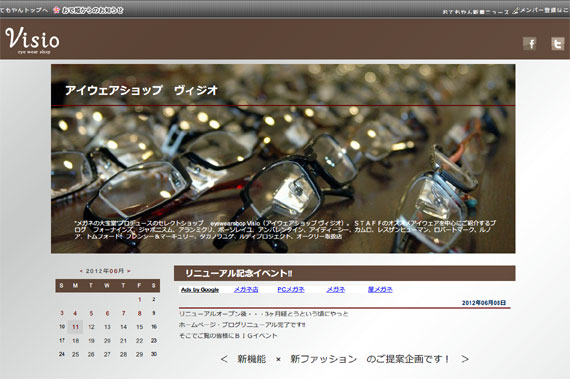Select calendar date 27
This screenshot has width=570, height=379.
tap(107, 354)
